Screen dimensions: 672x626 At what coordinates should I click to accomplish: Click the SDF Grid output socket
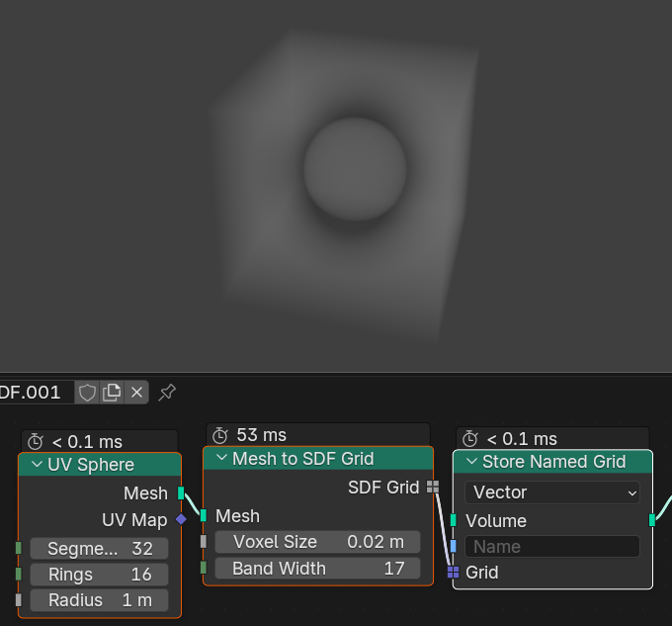click(433, 487)
